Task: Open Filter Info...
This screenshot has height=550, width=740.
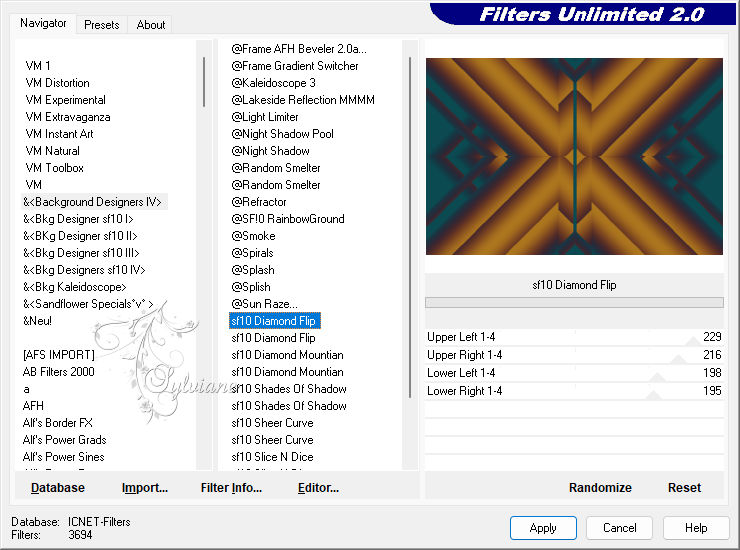Action: point(231,488)
